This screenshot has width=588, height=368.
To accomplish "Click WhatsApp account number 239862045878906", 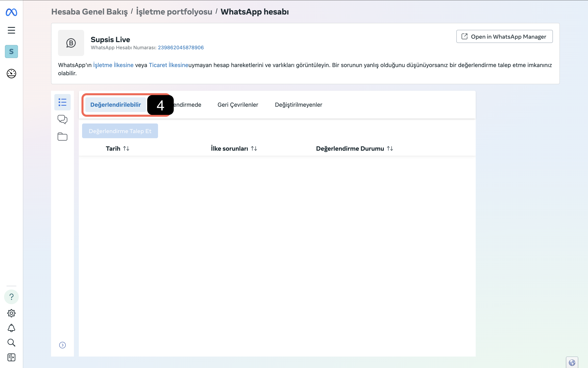I will pyautogui.click(x=181, y=47).
